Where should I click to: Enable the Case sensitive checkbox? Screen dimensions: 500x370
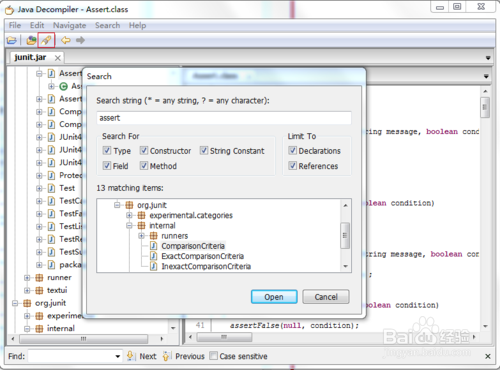pos(214,356)
